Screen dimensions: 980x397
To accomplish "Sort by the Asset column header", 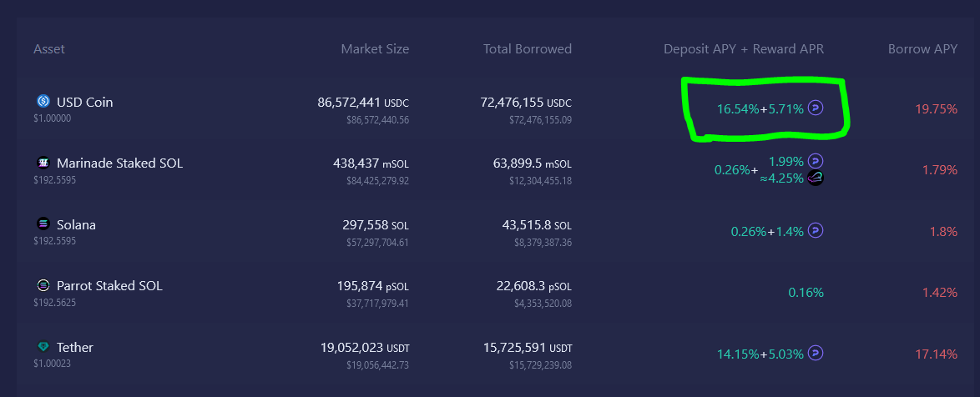I will [49, 48].
